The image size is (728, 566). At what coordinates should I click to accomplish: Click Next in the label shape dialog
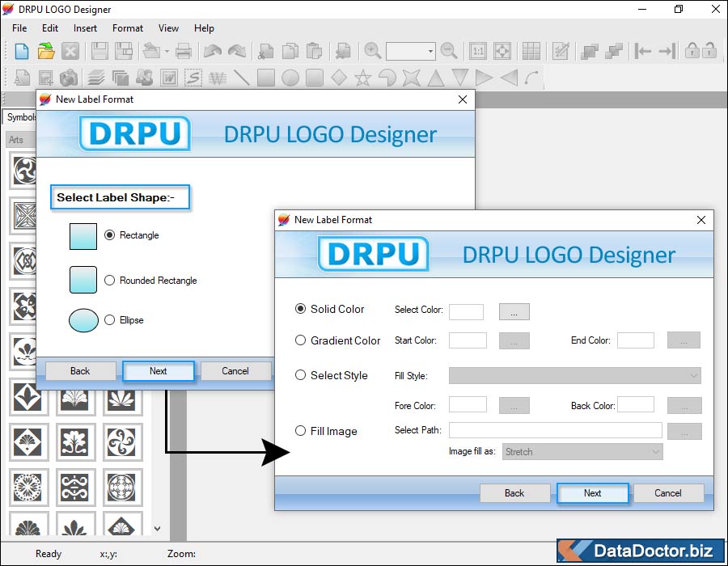point(159,371)
